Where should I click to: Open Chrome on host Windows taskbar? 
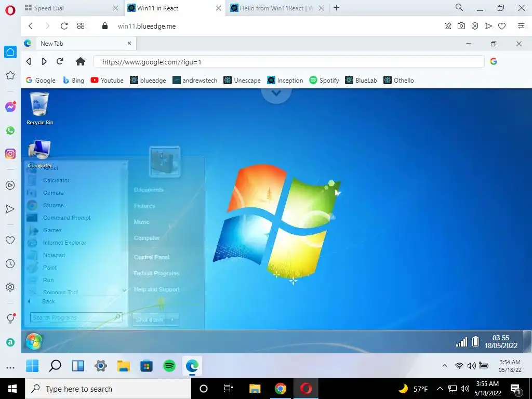click(x=280, y=389)
